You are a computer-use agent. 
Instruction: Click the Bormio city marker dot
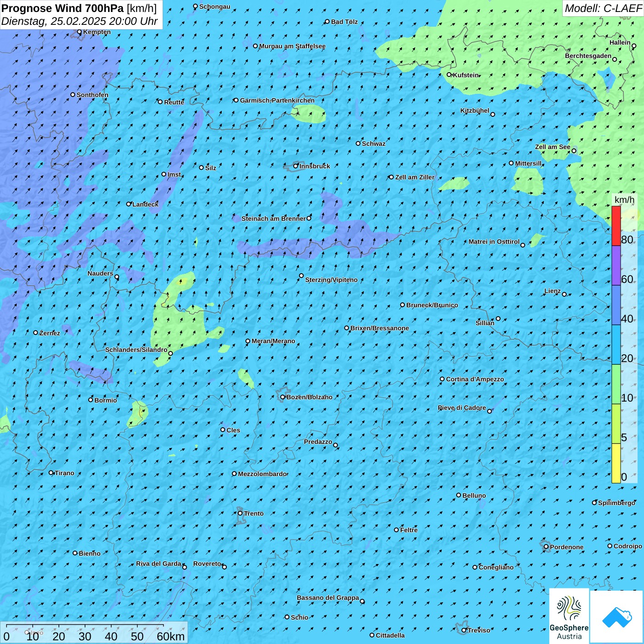[91, 400]
